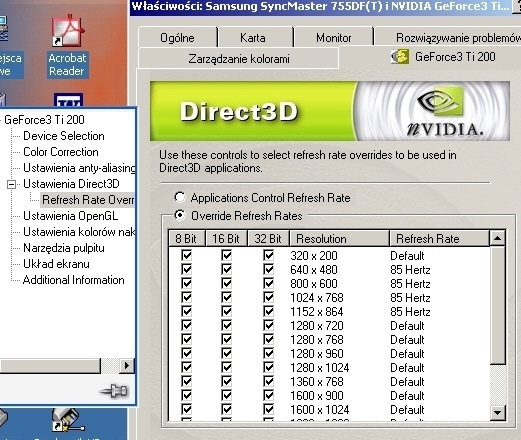521x440 pixels.
Task: Select GeForce3 Ti 200 tree root
Action: [x=44, y=120]
